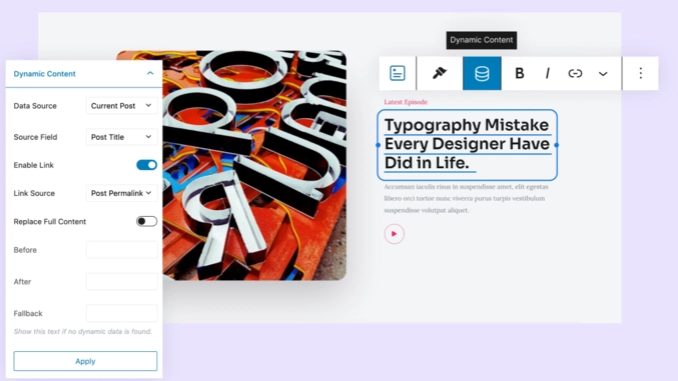Turn on Replace Full Content switch
678x381 pixels.
pos(147,221)
